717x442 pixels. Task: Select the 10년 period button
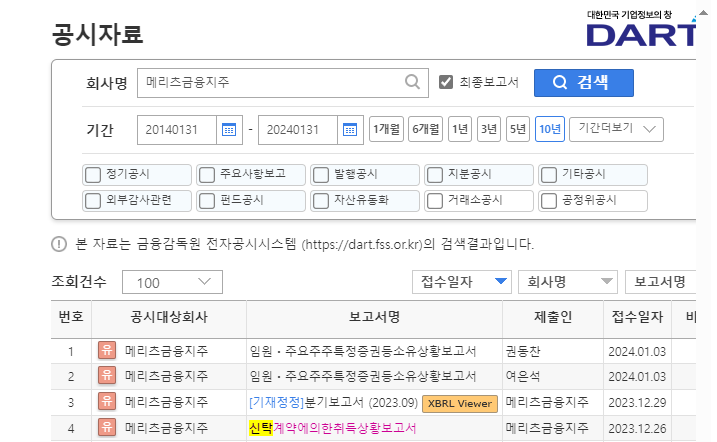550,129
